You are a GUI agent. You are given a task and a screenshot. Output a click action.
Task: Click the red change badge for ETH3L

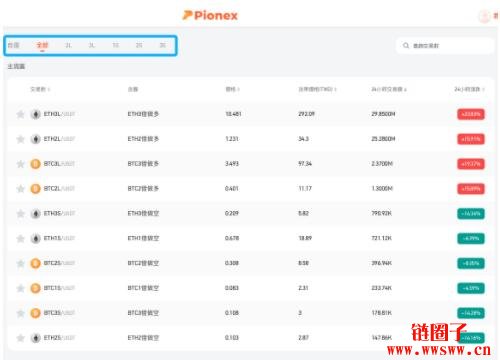(471, 114)
